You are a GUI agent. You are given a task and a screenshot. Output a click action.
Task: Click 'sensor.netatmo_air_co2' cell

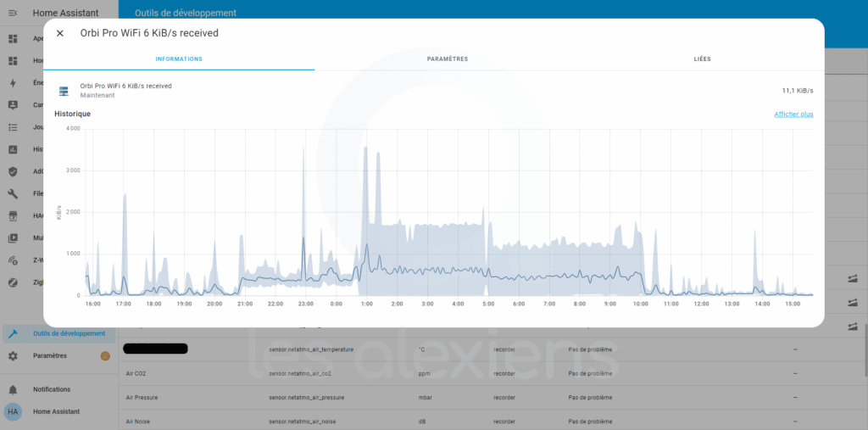(x=300, y=374)
